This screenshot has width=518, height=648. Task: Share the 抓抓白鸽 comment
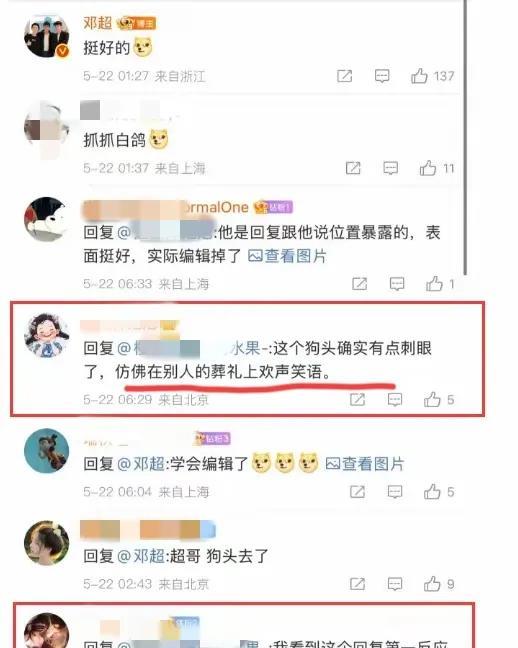click(353, 168)
